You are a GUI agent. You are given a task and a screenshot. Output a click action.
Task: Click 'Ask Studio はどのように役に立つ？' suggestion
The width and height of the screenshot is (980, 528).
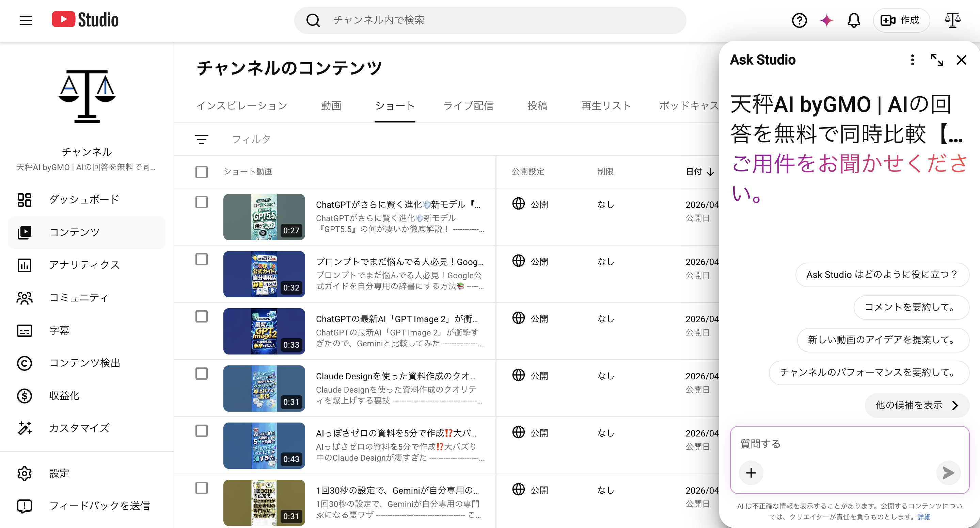(882, 275)
